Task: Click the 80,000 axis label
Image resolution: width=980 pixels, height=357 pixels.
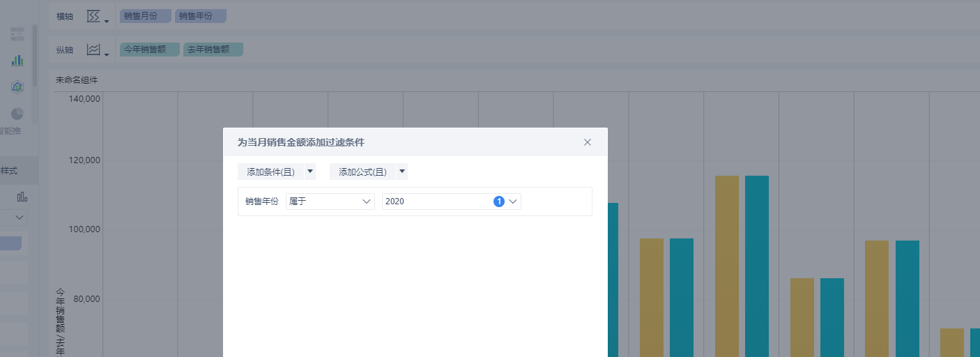Action: click(88, 300)
